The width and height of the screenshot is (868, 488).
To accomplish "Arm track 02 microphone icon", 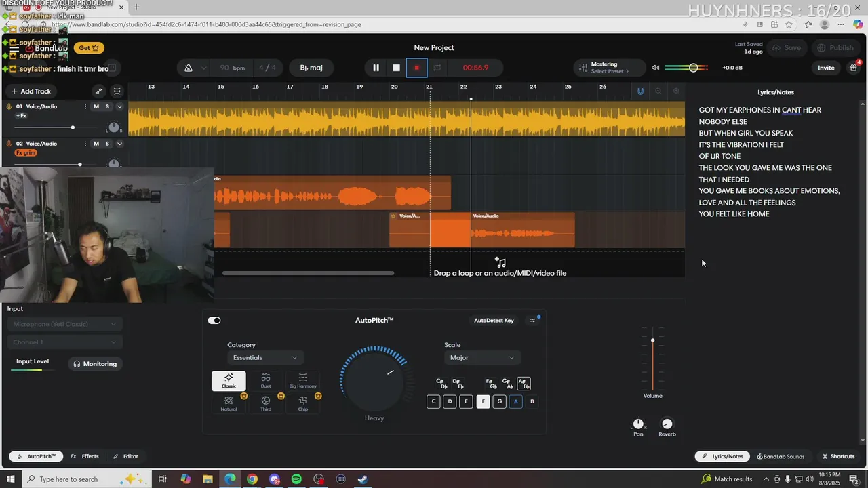I will (x=9, y=144).
